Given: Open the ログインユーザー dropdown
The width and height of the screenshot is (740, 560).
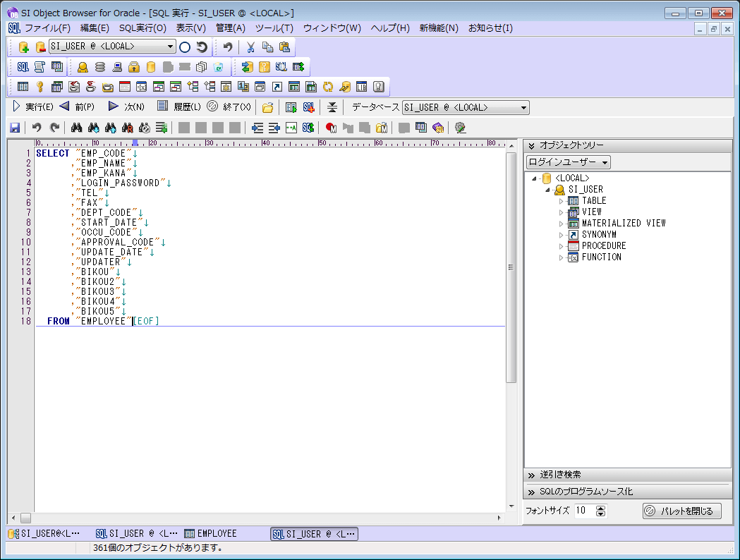Looking at the screenshot, I should point(568,162).
